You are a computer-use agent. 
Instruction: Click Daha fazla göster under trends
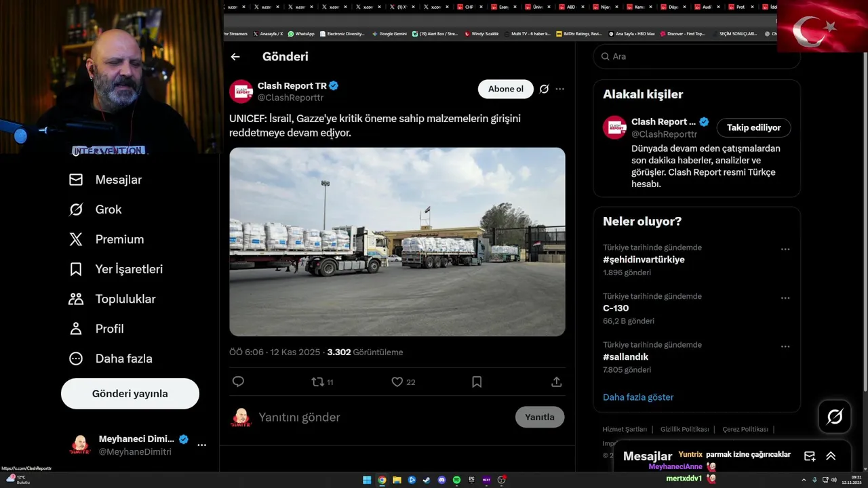coord(638,397)
